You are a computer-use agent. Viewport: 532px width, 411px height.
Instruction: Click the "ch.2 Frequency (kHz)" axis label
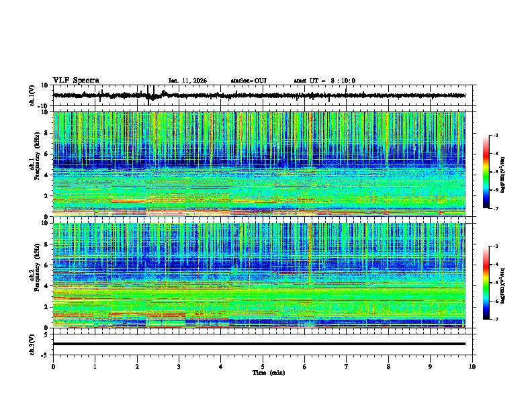[x=34, y=267]
